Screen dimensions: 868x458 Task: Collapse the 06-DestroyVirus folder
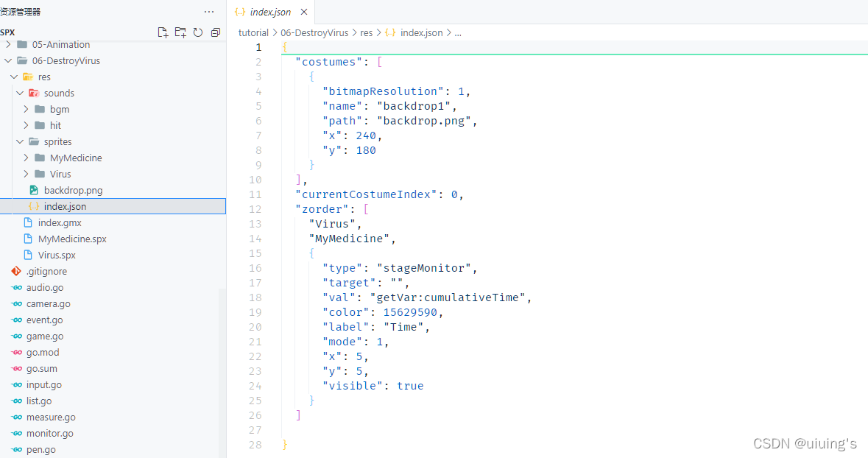(x=8, y=60)
